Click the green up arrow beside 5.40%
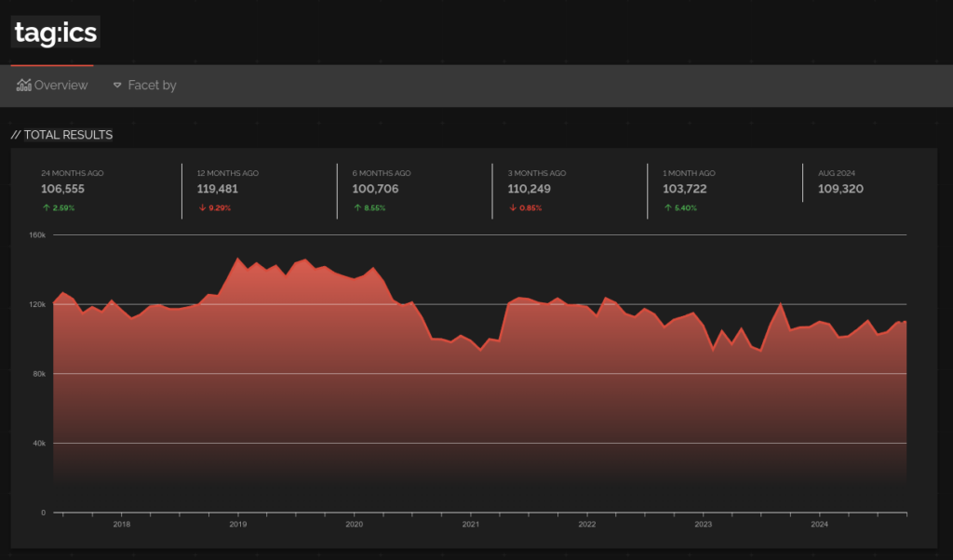Image resolution: width=953 pixels, height=560 pixels. pos(668,207)
